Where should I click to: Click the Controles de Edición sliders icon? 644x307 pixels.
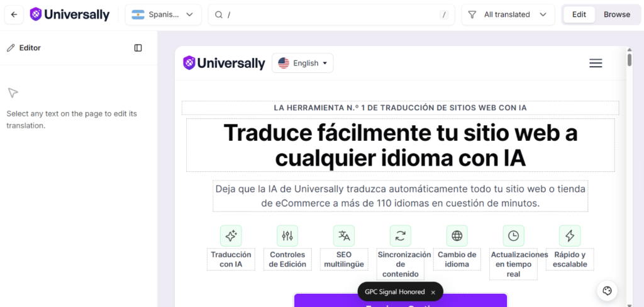287,236
